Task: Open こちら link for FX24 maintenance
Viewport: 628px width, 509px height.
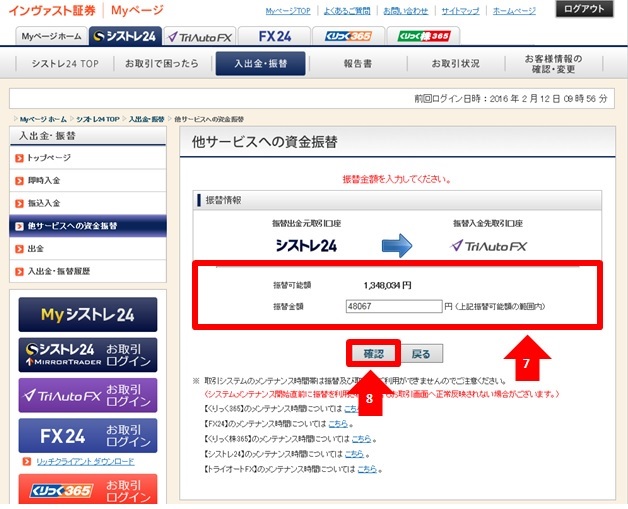Action: tap(338, 424)
